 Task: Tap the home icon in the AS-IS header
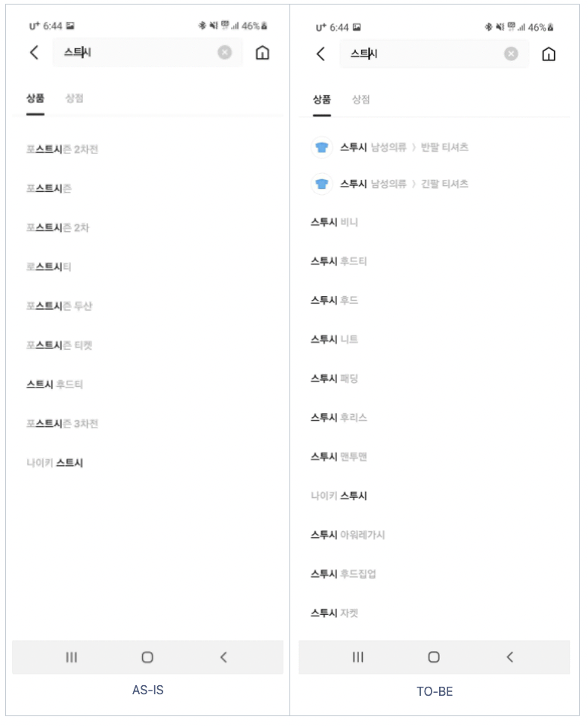click(x=262, y=53)
